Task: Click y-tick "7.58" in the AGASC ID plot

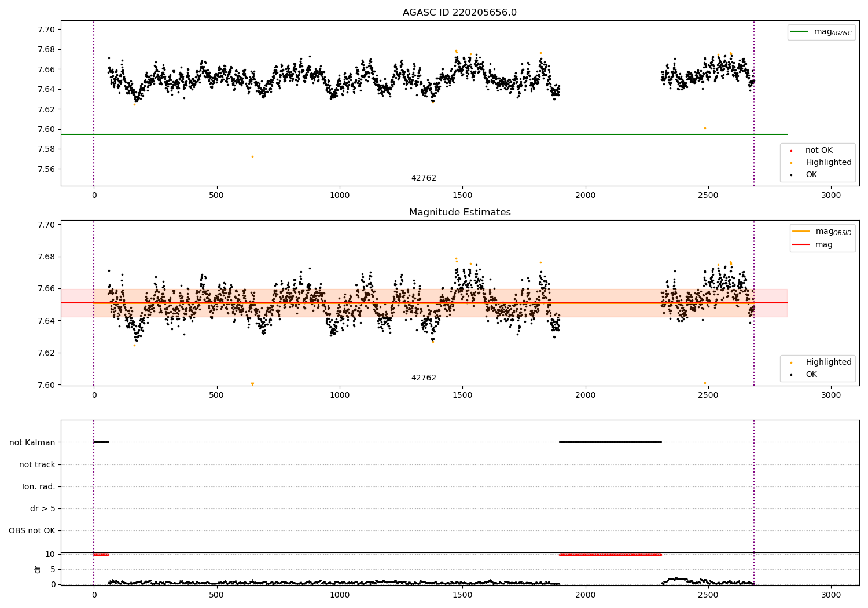Action: click(46, 149)
